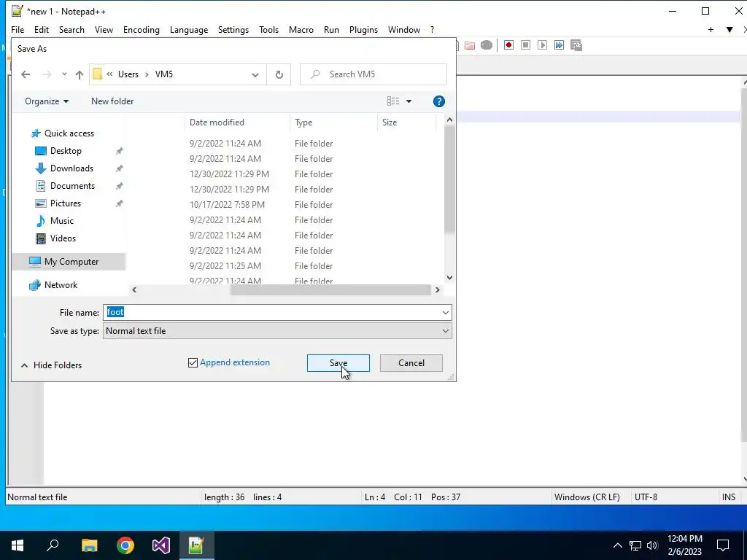Open File Explorer from the taskbar

point(89,545)
